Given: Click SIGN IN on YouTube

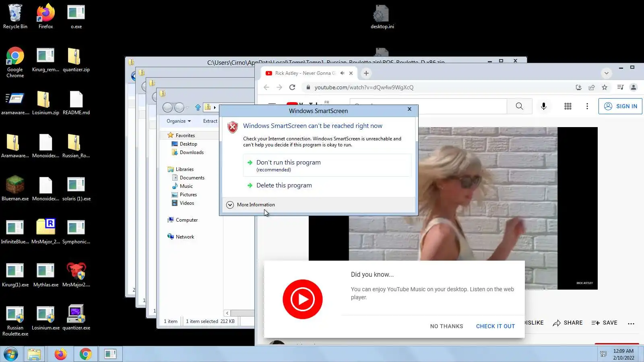Looking at the screenshot, I should point(620,106).
